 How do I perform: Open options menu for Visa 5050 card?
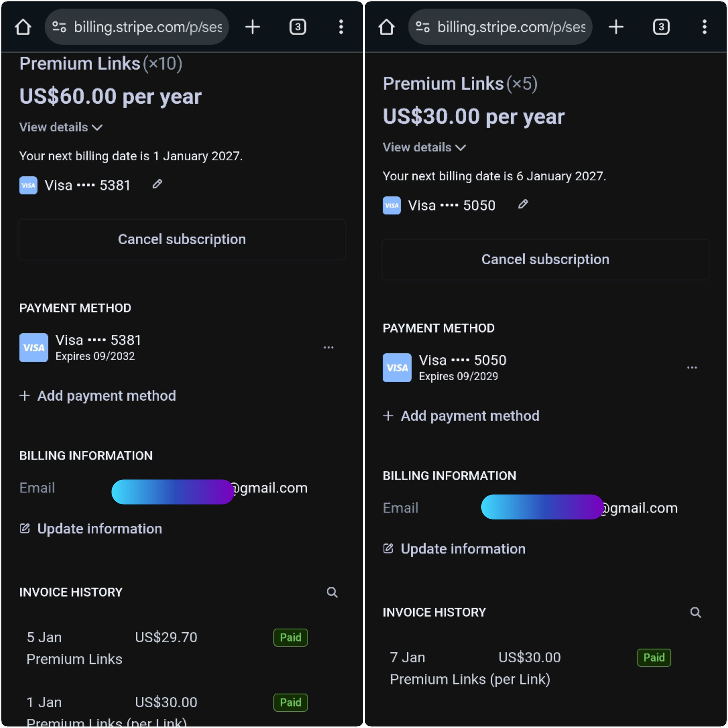(x=692, y=367)
